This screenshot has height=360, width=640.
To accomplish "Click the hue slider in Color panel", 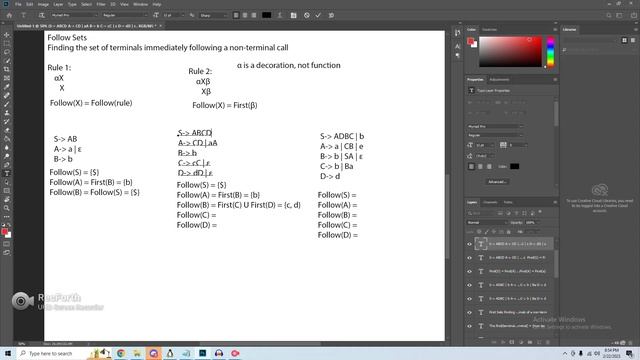I will point(550,51).
